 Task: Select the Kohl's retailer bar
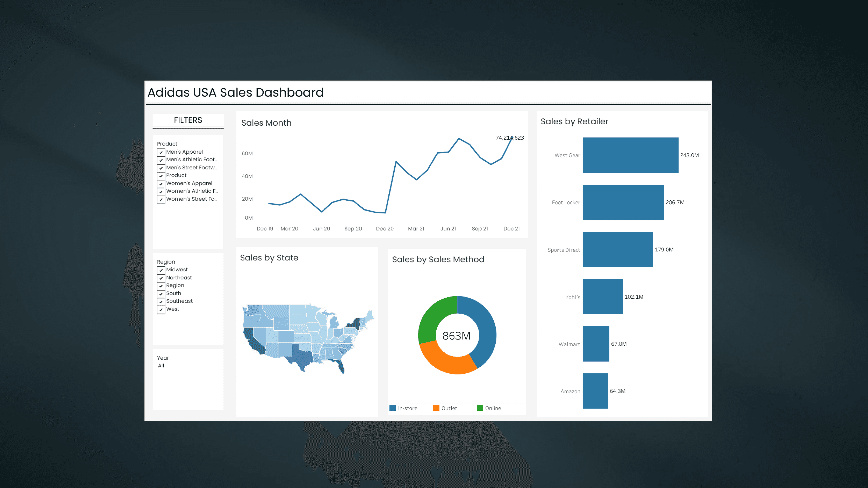pyautogui.click(x=602, y=297)
